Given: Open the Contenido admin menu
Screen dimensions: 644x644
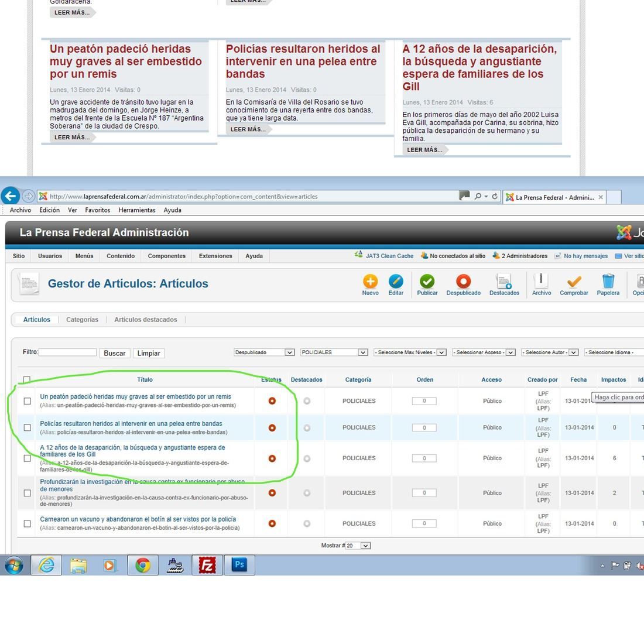Looking at the screenshot, I should pyautogui.click(x=121, y=256).
